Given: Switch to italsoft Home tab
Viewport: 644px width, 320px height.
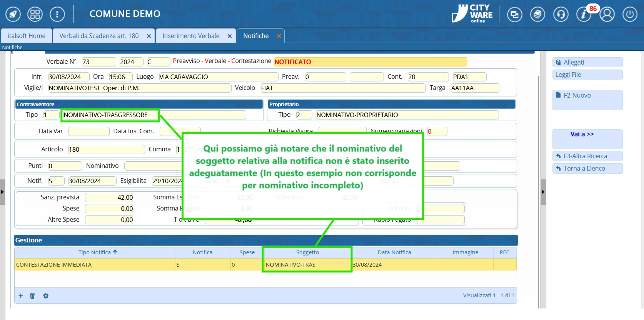Looking at the screenshot, I should 27,36.
